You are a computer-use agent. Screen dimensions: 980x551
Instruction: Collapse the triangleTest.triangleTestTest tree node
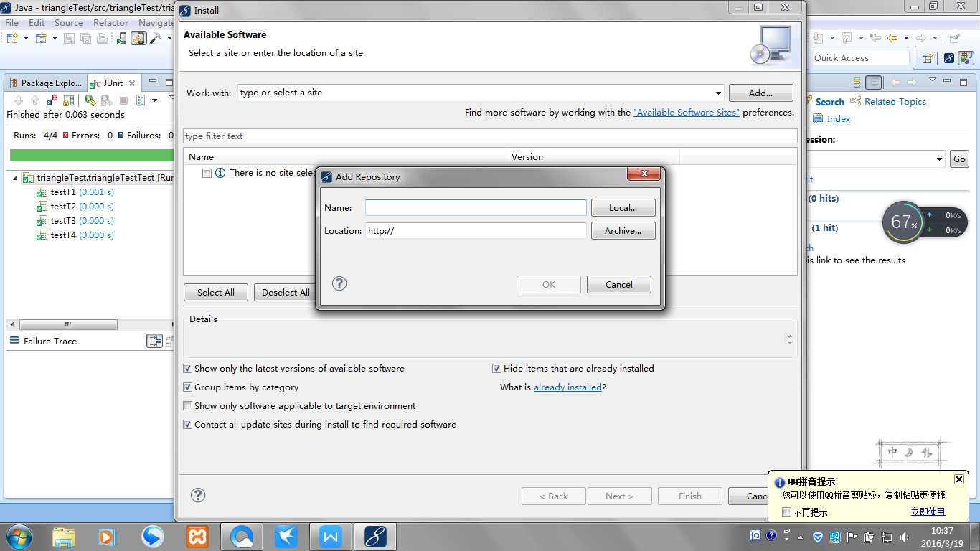click(16, 178)
